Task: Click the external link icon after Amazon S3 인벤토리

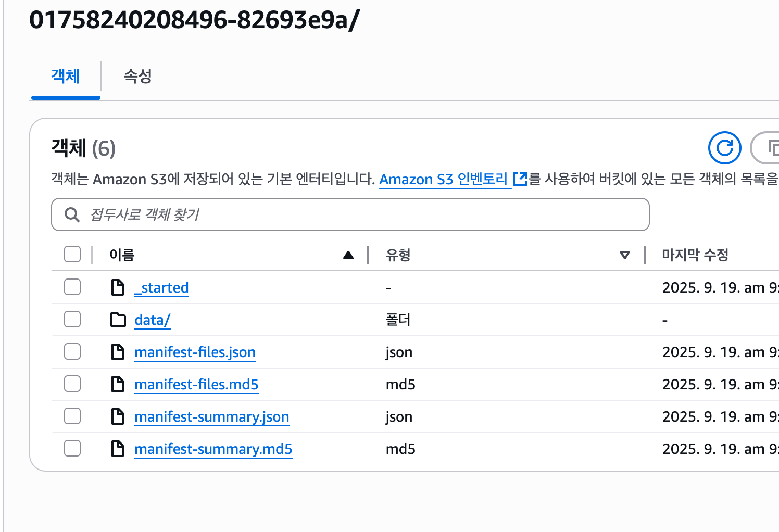Action: tap(520, 179)
